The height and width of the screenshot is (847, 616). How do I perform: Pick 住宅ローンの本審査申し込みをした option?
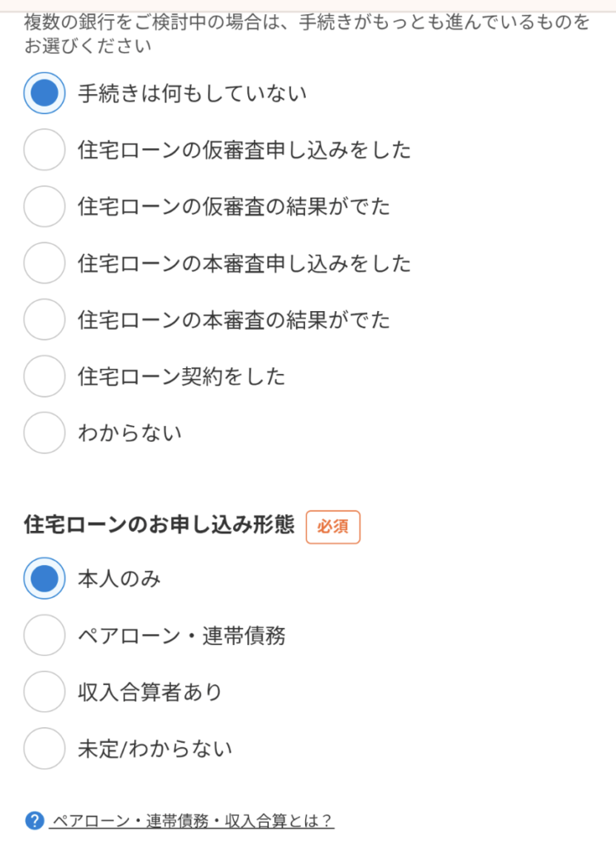click(x=44, y=263)
